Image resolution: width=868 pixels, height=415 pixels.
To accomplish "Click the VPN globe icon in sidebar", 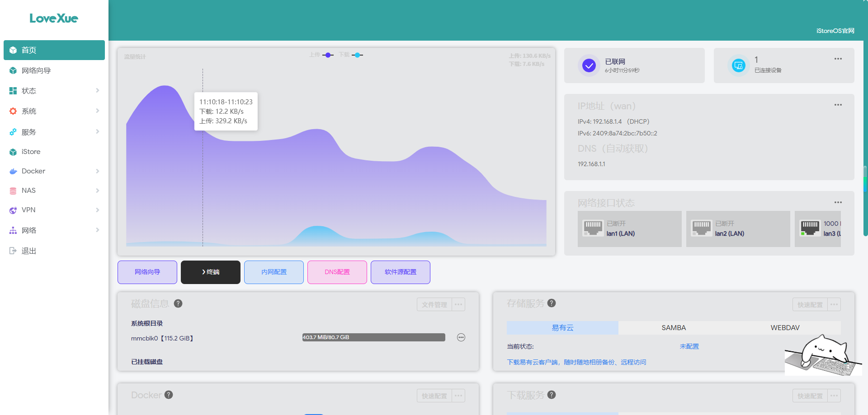I will coord(13,210).
